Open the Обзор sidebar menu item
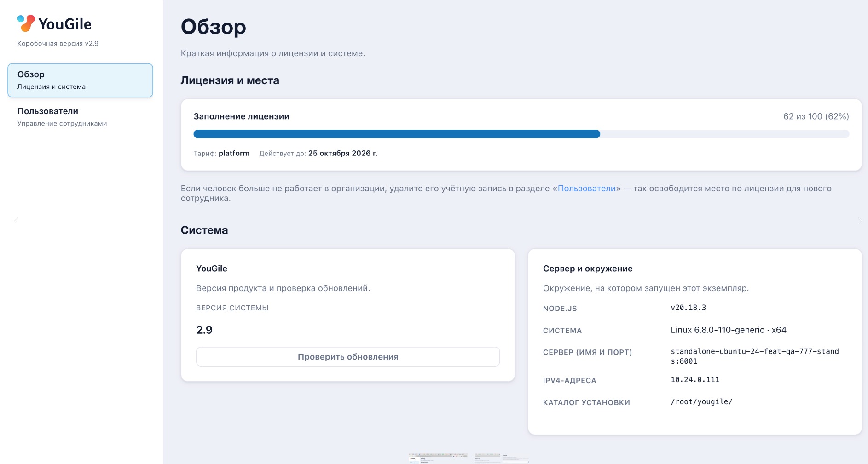The width and height of the screenshot is (868, 464). click(80, 80)
